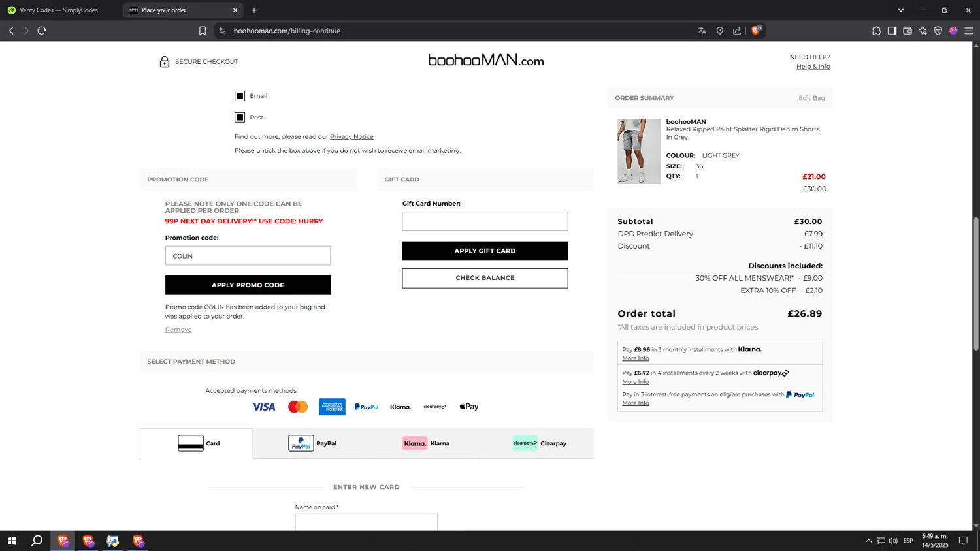980x551 pixels.
Task: Open the Help & Info link
Action: pyautogui.click(x=813, y=67)
